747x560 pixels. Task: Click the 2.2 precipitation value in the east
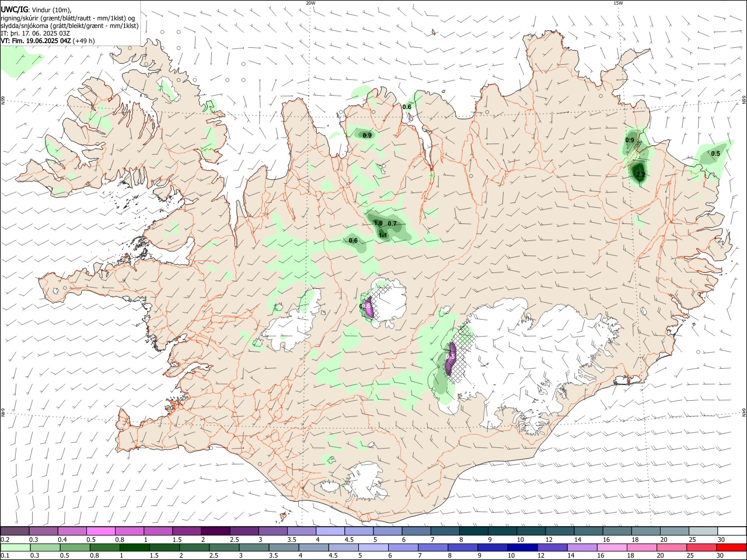pos(640,175)
